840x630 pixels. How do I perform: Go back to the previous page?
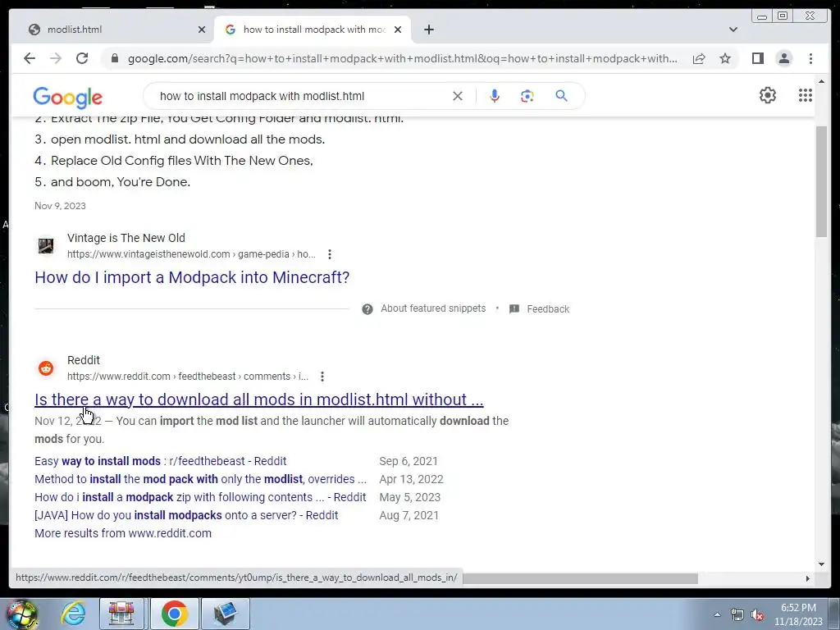30,58
